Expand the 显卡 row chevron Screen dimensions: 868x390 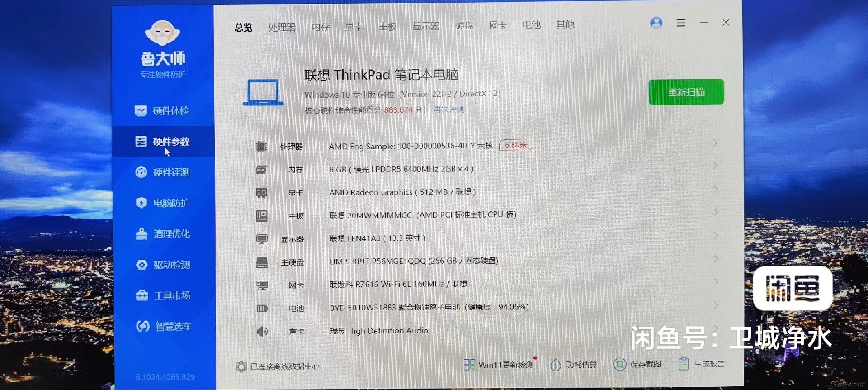pyautogui.click(x=715, y=189)
